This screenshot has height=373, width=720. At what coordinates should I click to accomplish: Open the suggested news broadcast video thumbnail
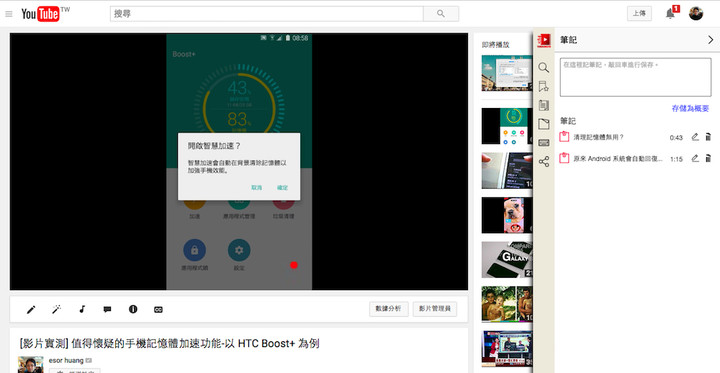point(507,349)
